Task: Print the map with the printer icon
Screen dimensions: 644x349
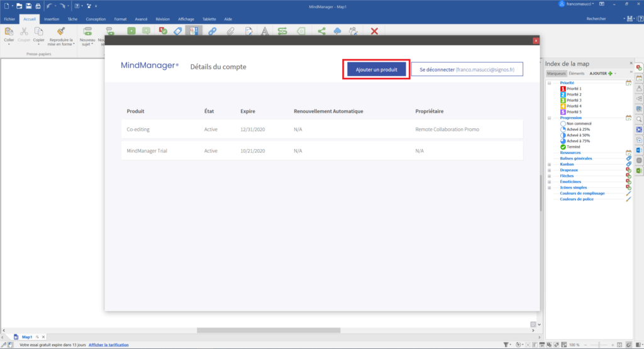Action: coord(38,6)
